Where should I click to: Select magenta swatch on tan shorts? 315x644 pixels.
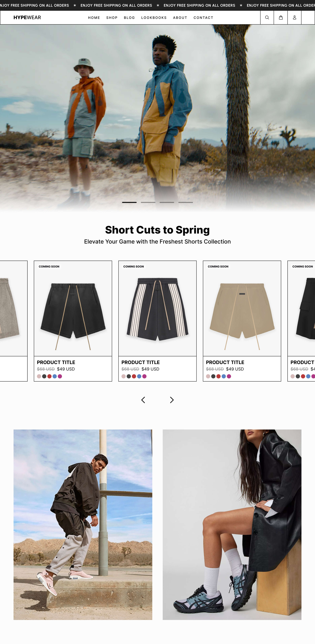coord(229,376)
